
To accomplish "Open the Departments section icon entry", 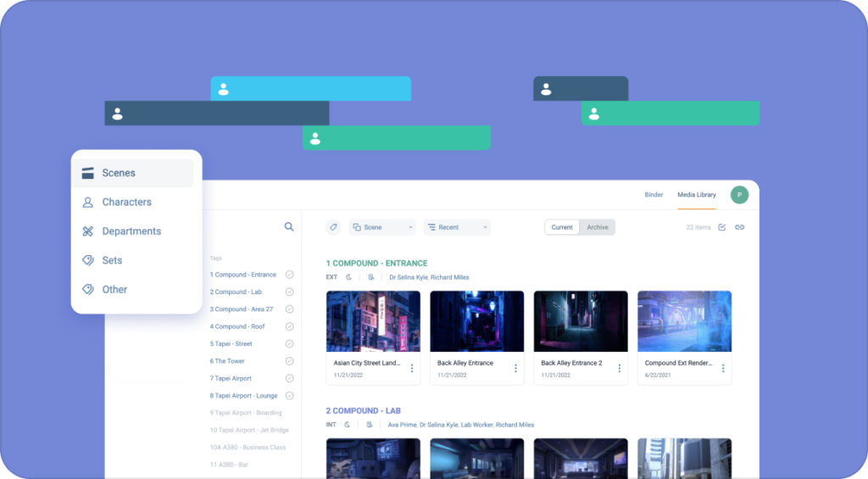I will (x=87, y=231).
